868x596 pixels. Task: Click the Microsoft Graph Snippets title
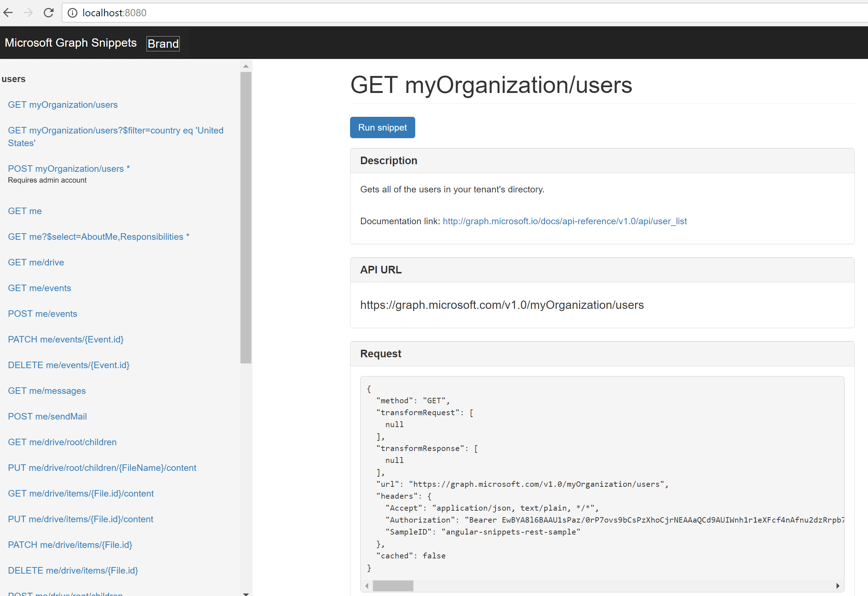pyautogui.click(x=71, y=43)
